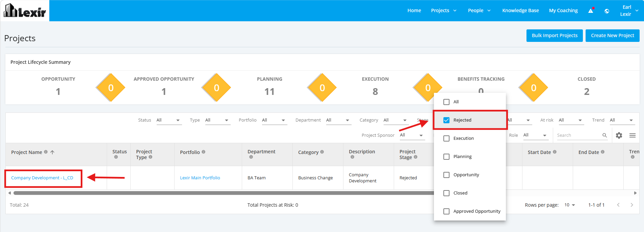This screenshot has width=644, height=232.
Task: Click info icon beside End Date header
Action: point(602,152)
